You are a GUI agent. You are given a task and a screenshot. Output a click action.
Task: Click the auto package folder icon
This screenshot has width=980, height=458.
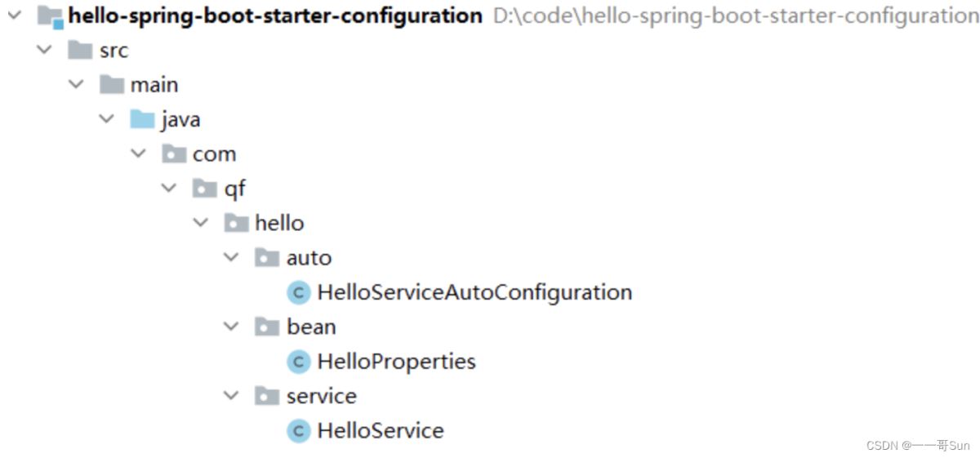click(x=267, y=258)
